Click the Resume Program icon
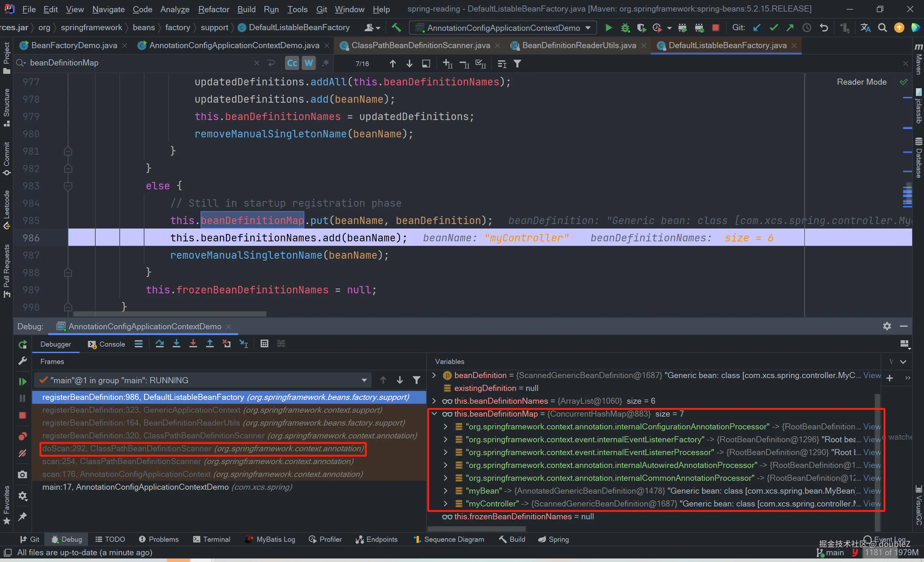Image resolution: width=924 pixels, height=562 pixels. click(22, 381)
